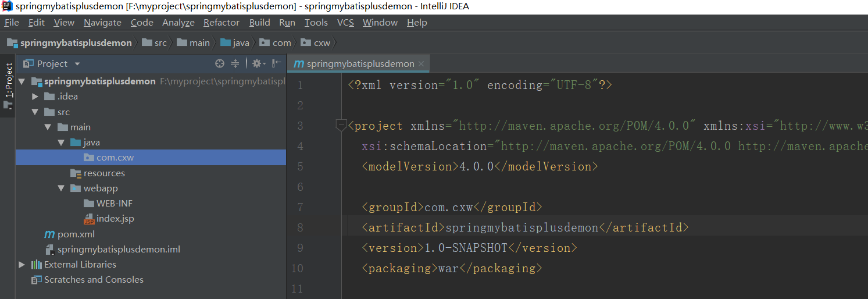This screenshot has width=868, height=299.
Task: Collapse the src folder
Action: coord(35,112)
